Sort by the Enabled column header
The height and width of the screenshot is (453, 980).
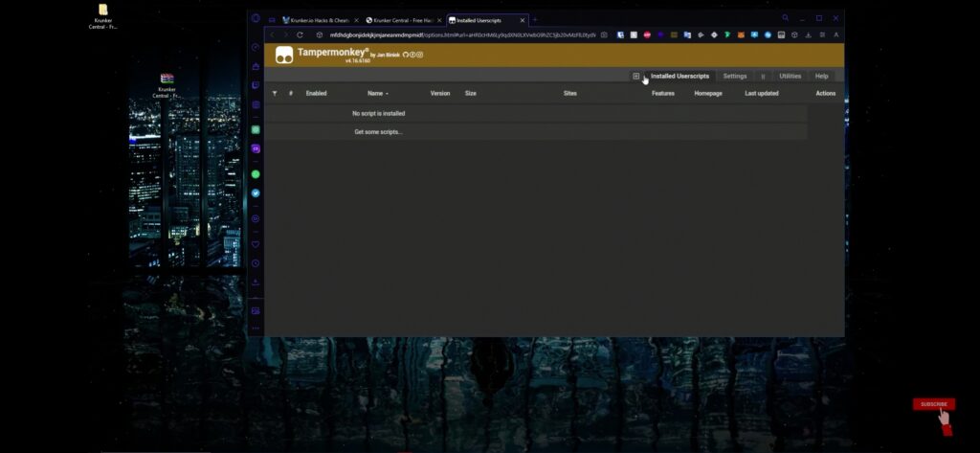pos(316,93)
